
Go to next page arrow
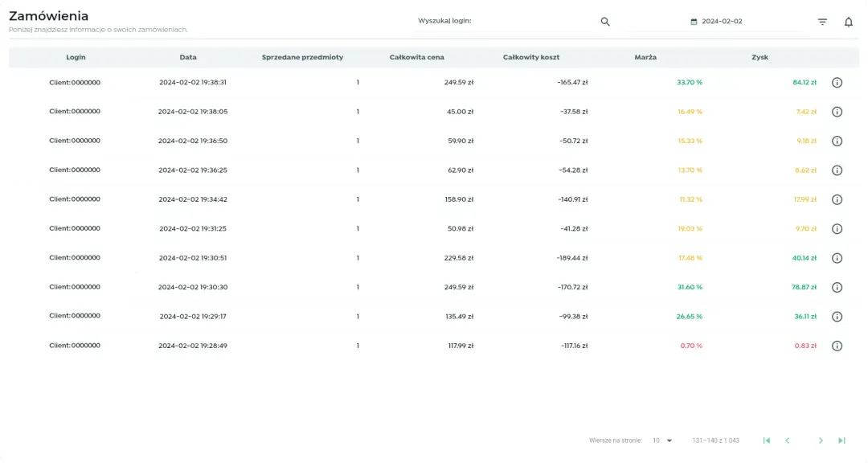(x=821, y=440)
